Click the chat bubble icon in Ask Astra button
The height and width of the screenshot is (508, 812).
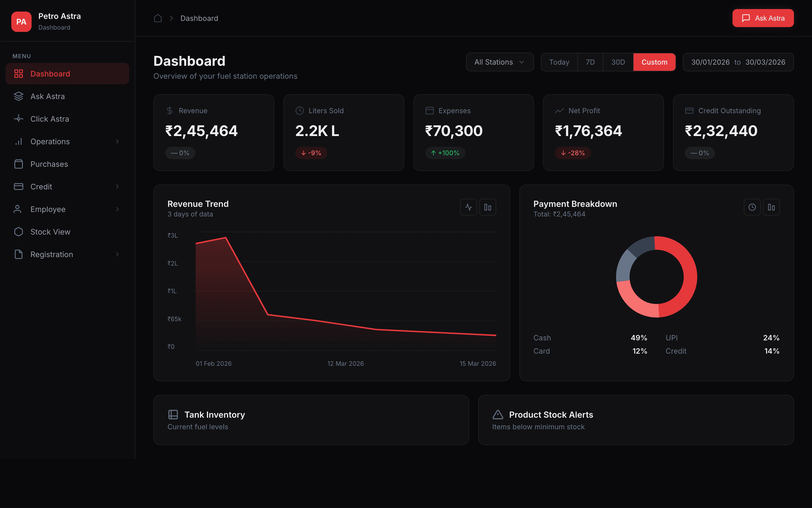click(x=746, y=18)
